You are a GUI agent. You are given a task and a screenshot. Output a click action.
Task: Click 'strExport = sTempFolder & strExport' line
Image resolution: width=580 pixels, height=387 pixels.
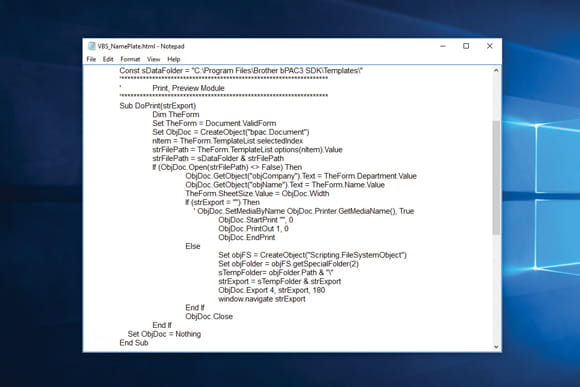tap(280, 282)
